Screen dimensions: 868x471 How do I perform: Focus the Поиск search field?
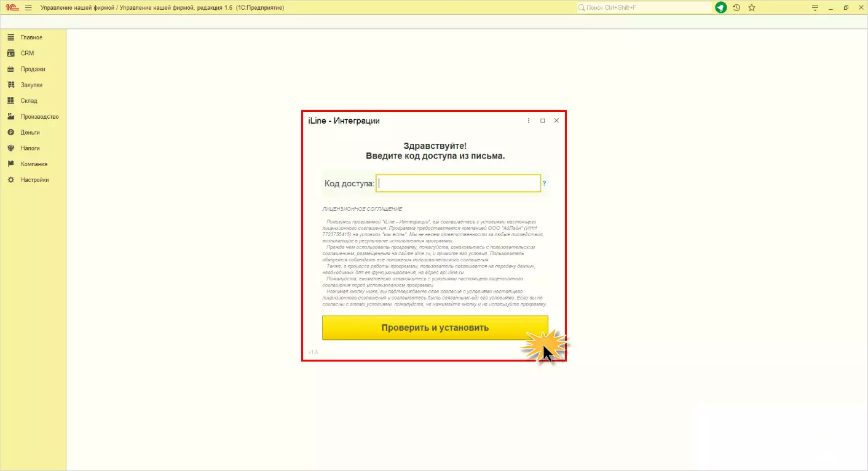click(644, 7)
